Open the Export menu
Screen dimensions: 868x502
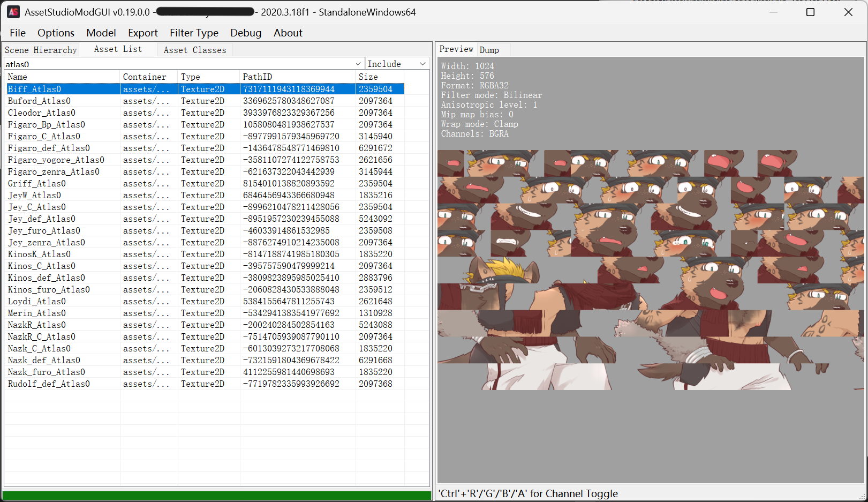click(x=143, y=33)
